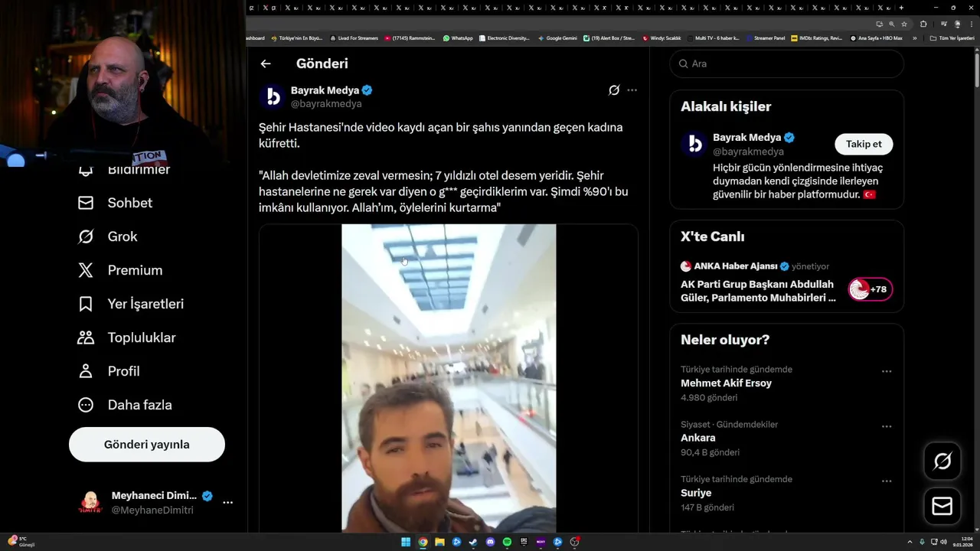The height and width of the screenshot is (551, 980).
Task: Open the Tüm Yer İşaretleri folder
Action: [x=952, y=38]
